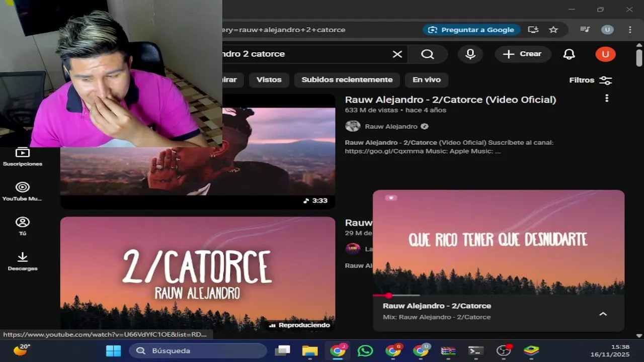Open Descargas in the YouTube sidebar
This screenshot has height=362, width=644.
(x=23, y=261)
